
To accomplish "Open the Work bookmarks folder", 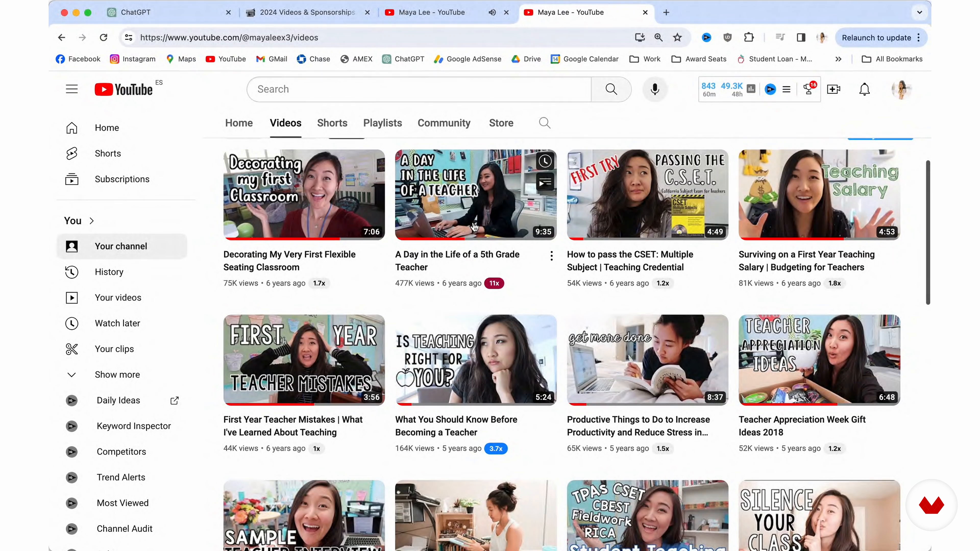I will (645, 59).
